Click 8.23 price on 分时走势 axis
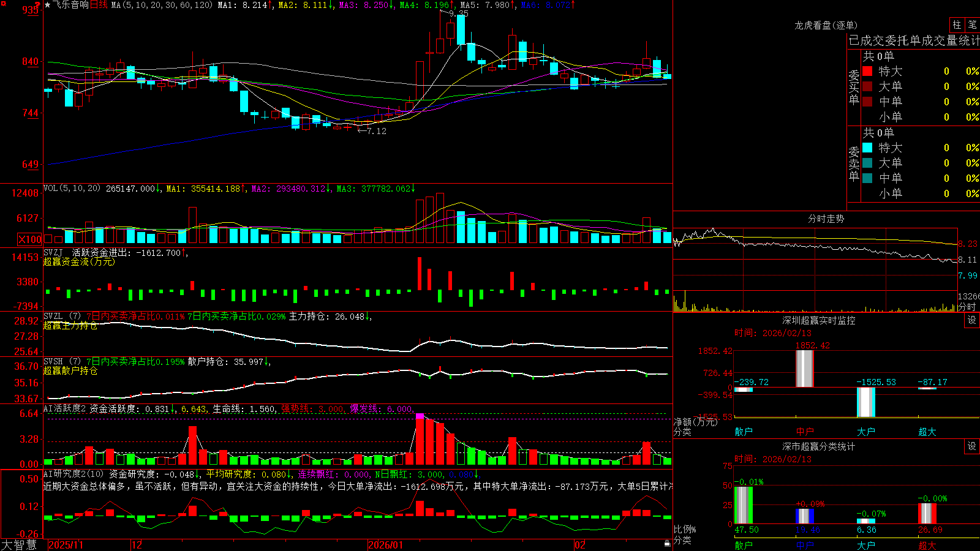Image resolution: width=980 pixels, height=551 pixels. (968, 244)
